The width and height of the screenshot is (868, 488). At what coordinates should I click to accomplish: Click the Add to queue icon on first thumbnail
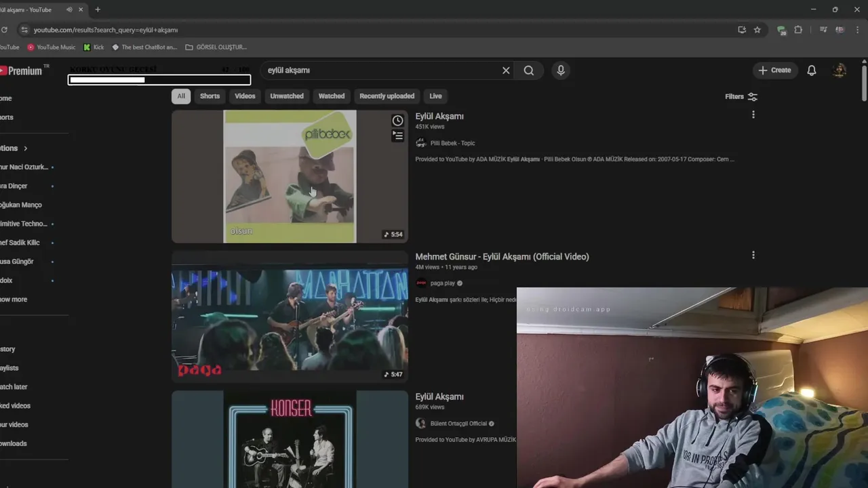(397, 136)
